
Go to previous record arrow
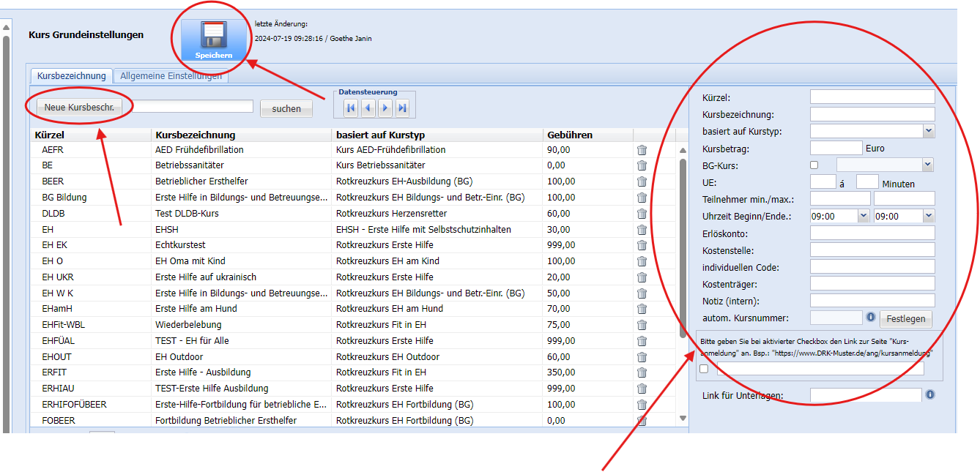pyautogui.click(x=368, y=108)
